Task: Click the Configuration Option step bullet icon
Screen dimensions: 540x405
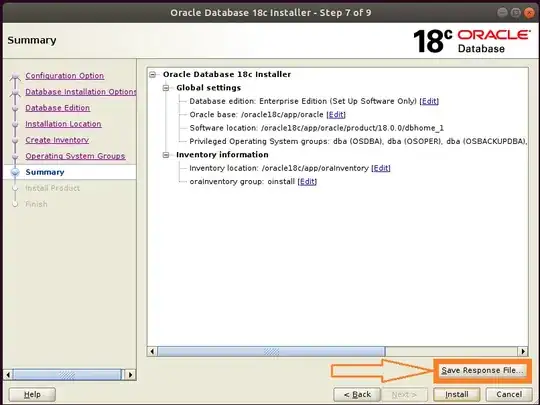Action: point(15,76)
